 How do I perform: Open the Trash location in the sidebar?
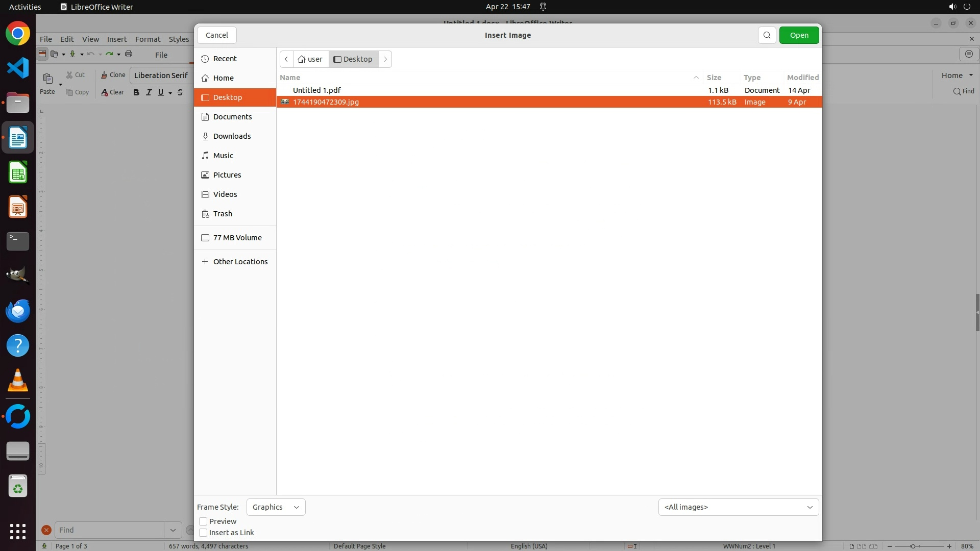pos(223,214)
